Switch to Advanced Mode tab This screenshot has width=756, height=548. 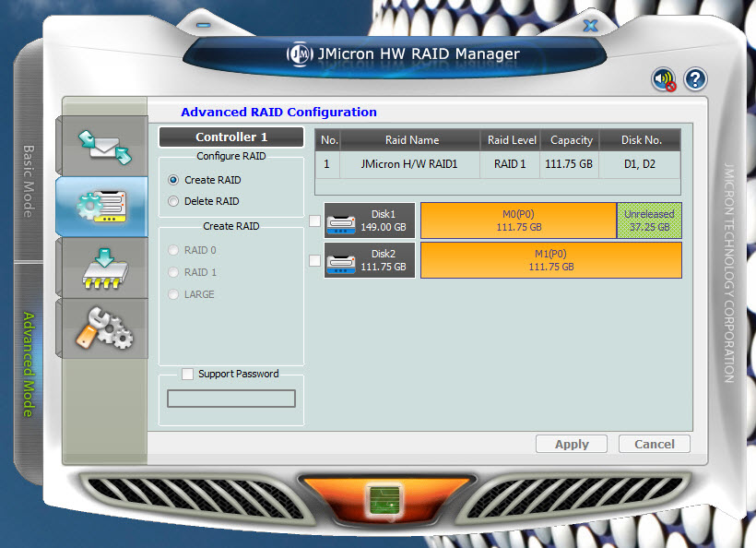coord(29,364)
